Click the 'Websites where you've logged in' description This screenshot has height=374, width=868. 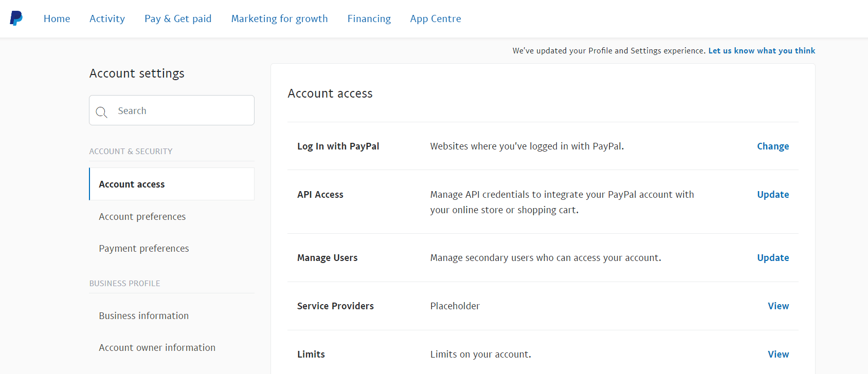527,146
